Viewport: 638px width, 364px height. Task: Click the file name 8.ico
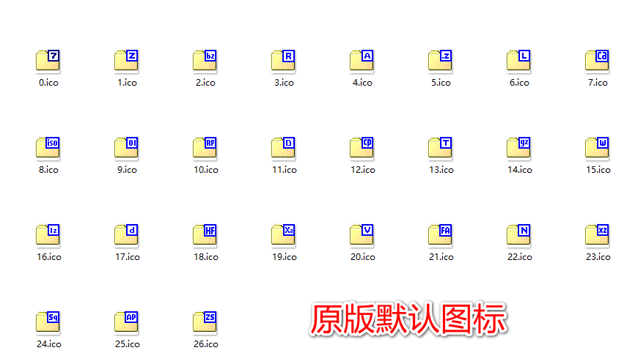pyautogui.click(x=48, y=170)
